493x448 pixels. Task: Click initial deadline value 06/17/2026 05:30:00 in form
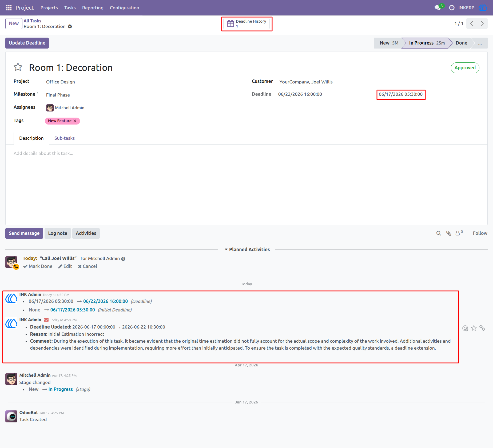click(400, 94)
